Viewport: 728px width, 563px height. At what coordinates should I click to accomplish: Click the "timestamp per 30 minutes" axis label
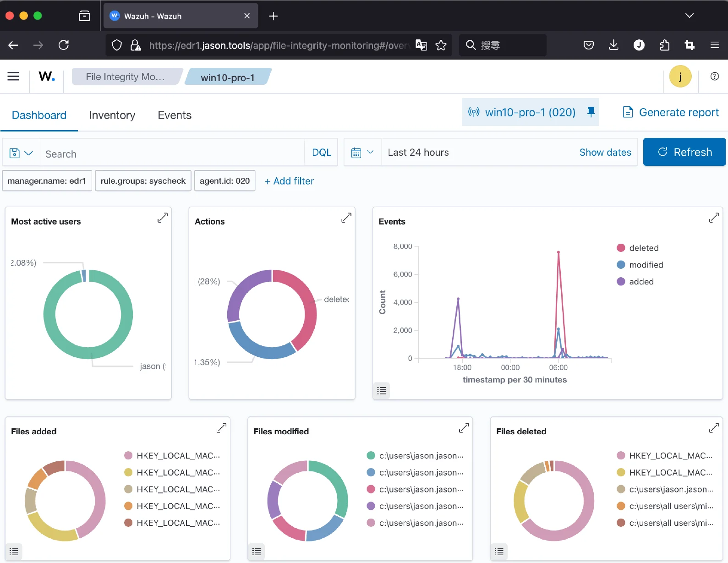click(x=515, y=380)
